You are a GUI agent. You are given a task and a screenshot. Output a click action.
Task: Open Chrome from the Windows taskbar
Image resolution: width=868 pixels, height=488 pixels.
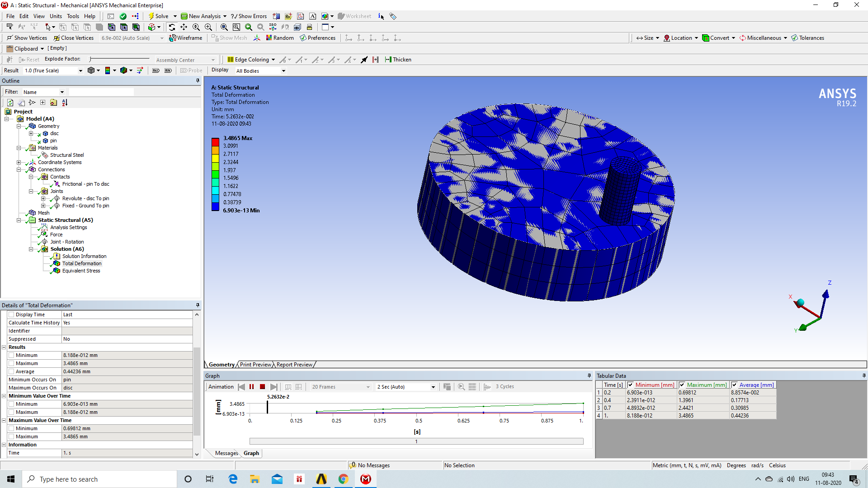[x=344, y=479]
